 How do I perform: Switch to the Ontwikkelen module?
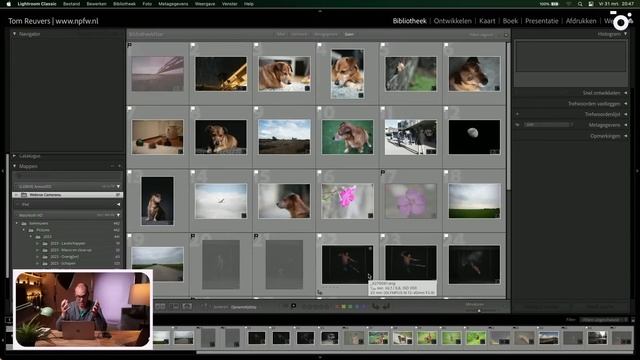click(x=452, y=21)
